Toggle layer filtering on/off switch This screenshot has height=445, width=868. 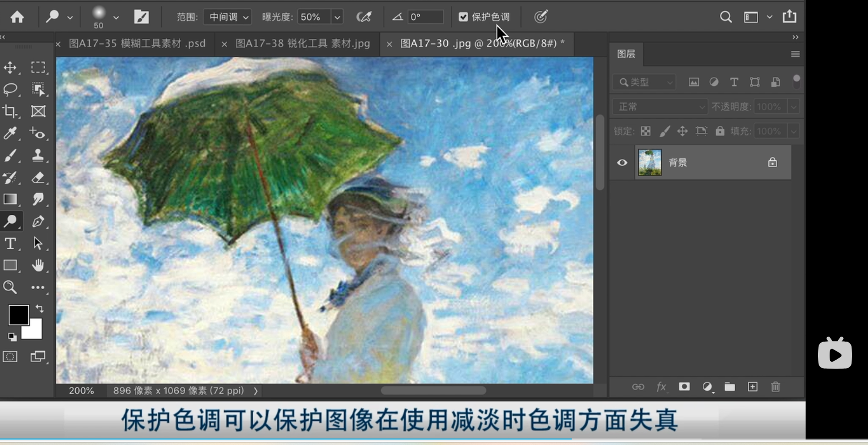click(x=797, y=81)
